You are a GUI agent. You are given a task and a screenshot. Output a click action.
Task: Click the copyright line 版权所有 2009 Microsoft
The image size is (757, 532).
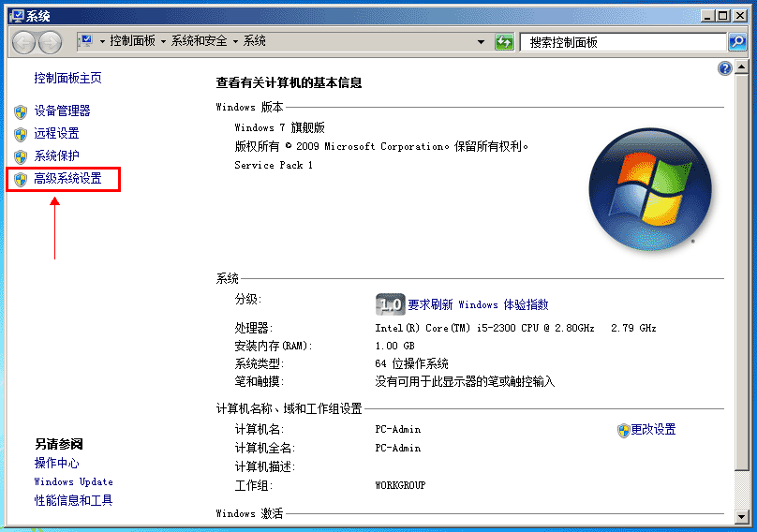381,146
